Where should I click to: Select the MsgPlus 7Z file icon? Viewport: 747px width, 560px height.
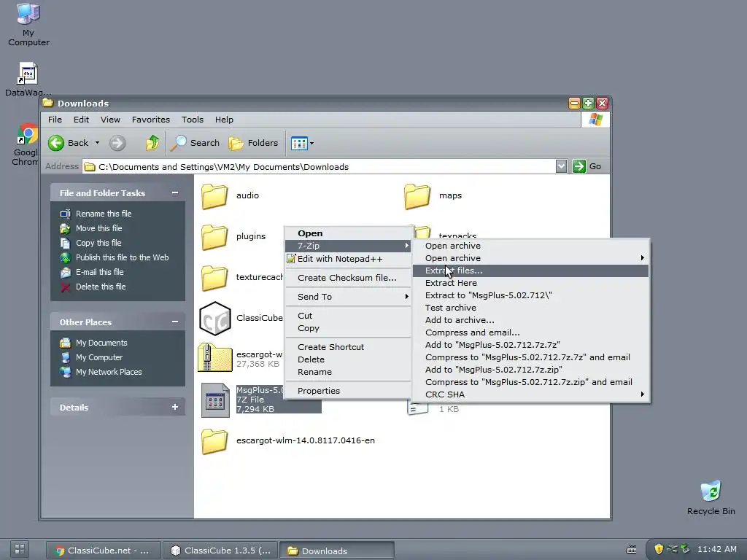coord(215,400)
